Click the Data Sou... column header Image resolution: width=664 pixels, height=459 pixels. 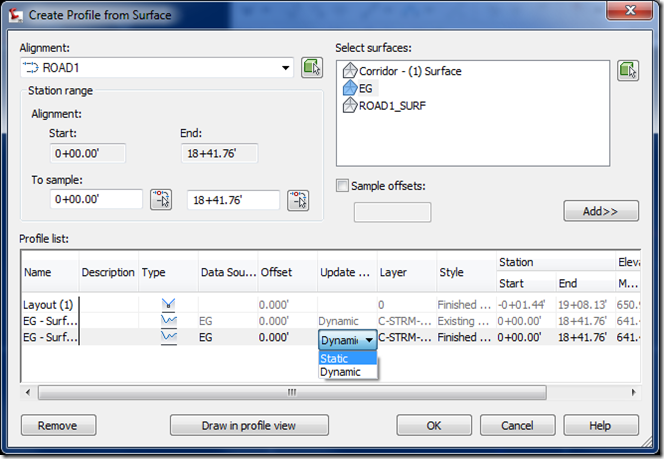228,272
